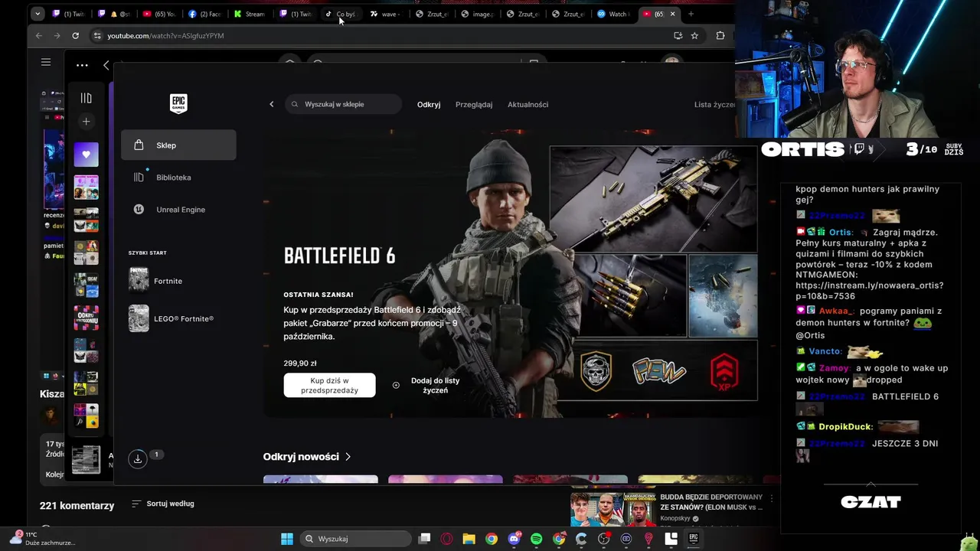Screen dimensions: 980x551
Task: Switch to the Stream Kick browser tab
Action: [x=250, y=14]
